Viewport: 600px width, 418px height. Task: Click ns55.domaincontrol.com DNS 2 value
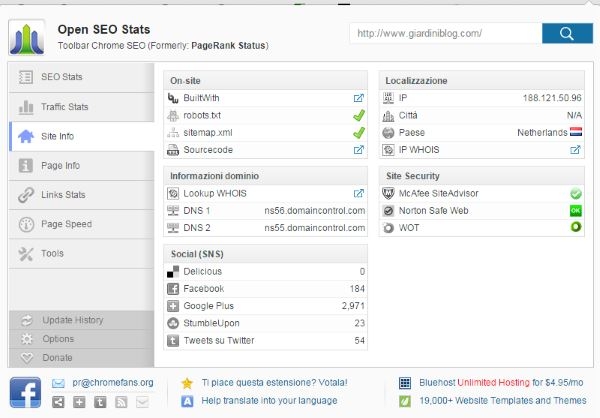(x=315, y=228)
